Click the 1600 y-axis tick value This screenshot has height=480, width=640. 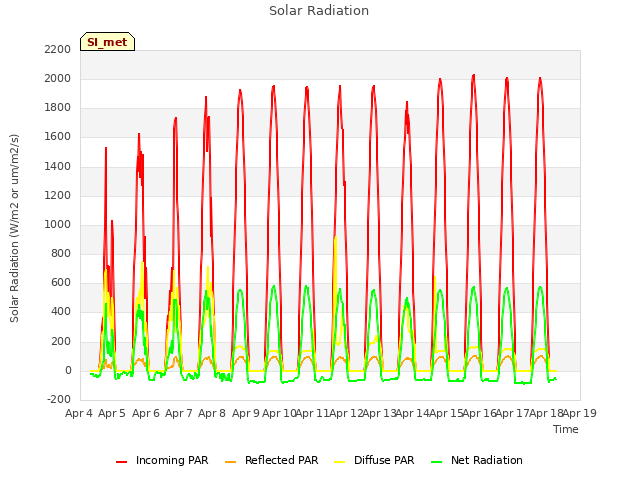[58, 137]
